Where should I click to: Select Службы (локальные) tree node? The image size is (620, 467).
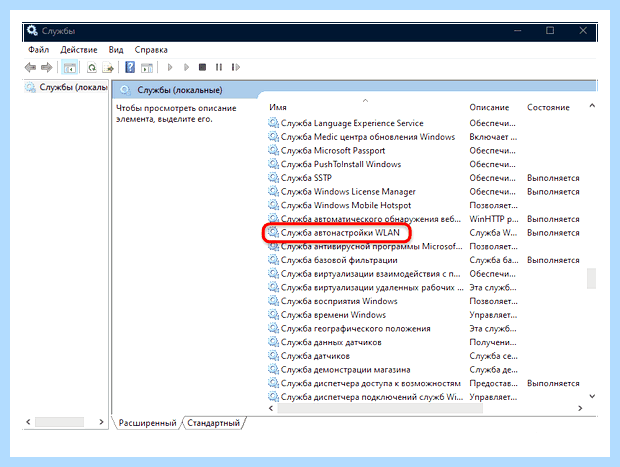click(66, 87)
